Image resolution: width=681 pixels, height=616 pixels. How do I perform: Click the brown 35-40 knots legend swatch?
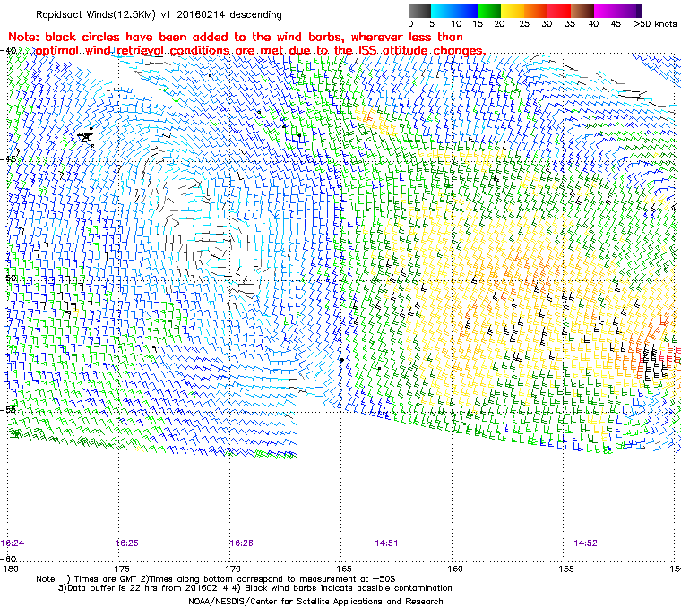pos(582,11)
